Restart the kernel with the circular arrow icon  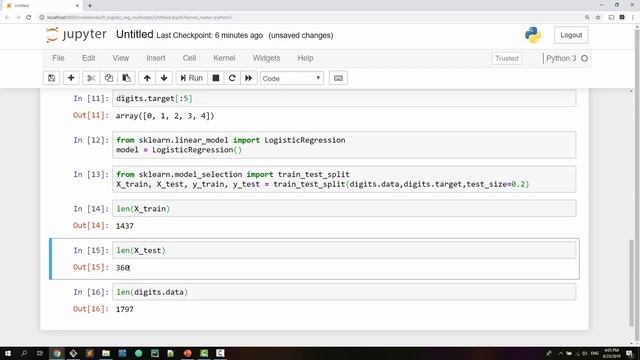pos(232,78)
